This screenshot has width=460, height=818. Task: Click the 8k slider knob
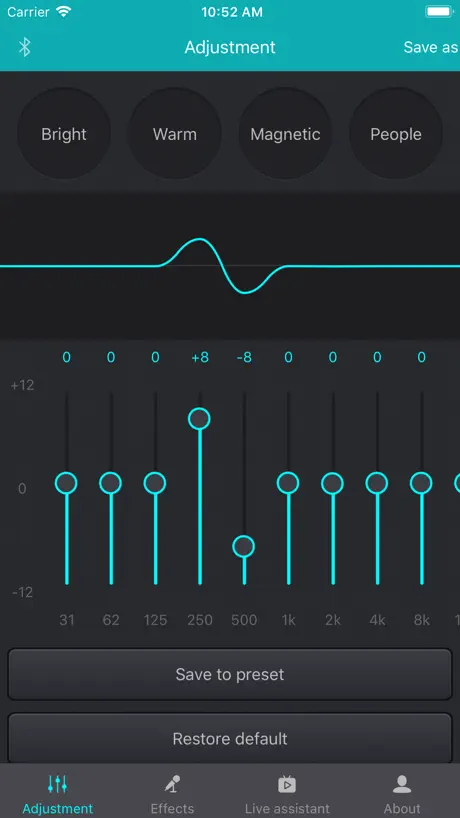(421, 483)
